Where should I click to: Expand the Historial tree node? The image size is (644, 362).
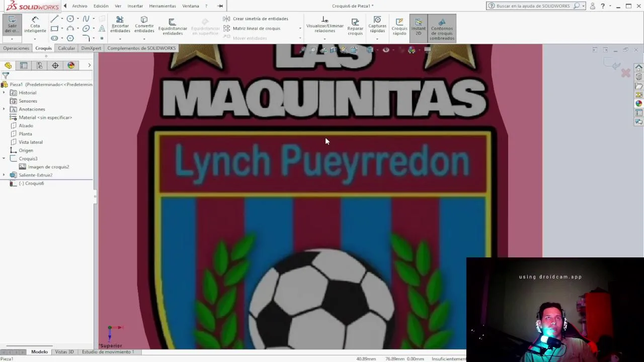(4, 93)
